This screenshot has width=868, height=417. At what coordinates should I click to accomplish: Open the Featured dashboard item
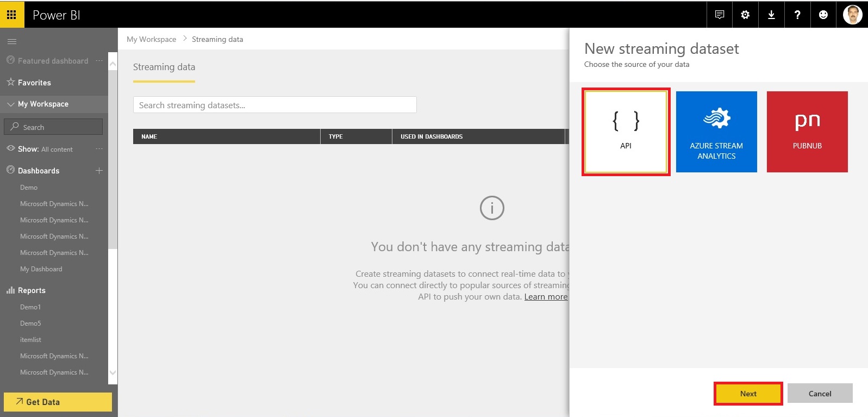53,61
